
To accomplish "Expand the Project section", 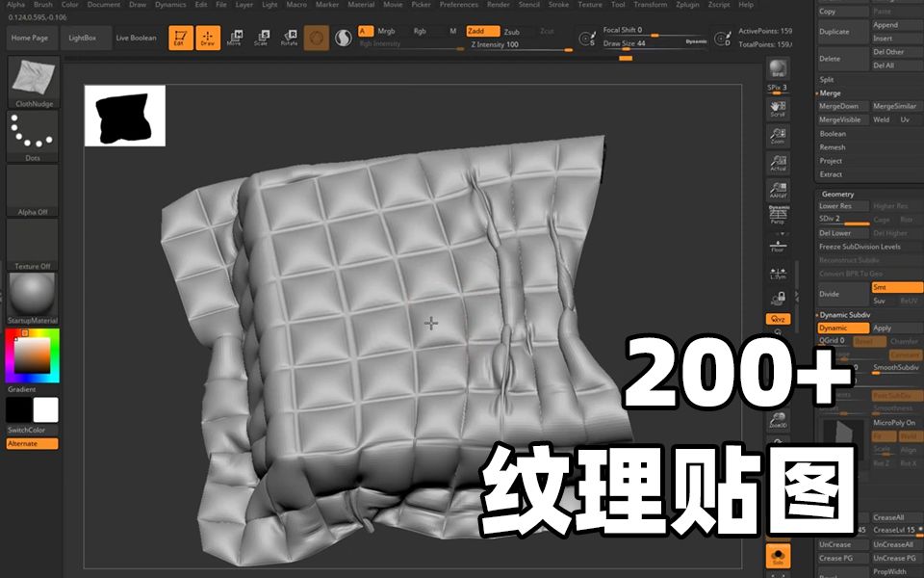I will coord(831,161).
